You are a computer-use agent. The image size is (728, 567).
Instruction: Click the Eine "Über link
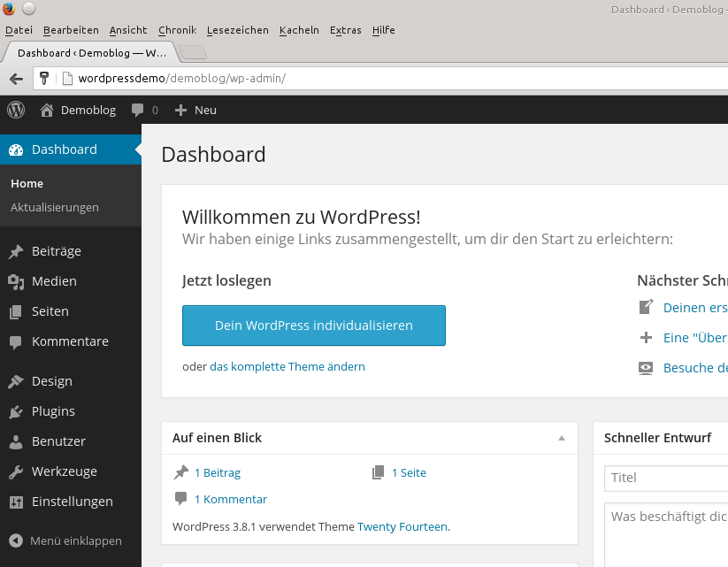[x=695, y=338]
